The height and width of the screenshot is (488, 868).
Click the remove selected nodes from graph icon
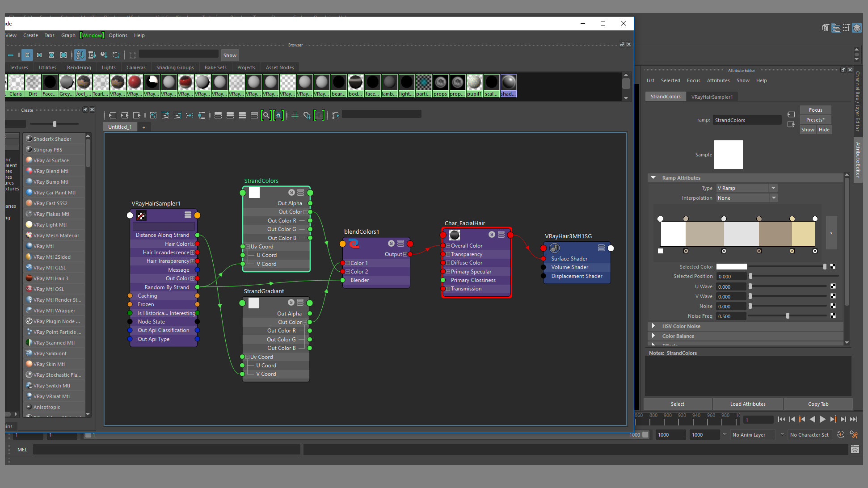pos(177,115)
